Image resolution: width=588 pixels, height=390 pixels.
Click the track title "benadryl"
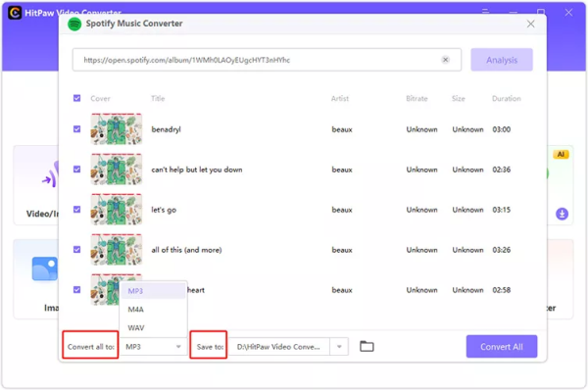[x=167, y=129]
